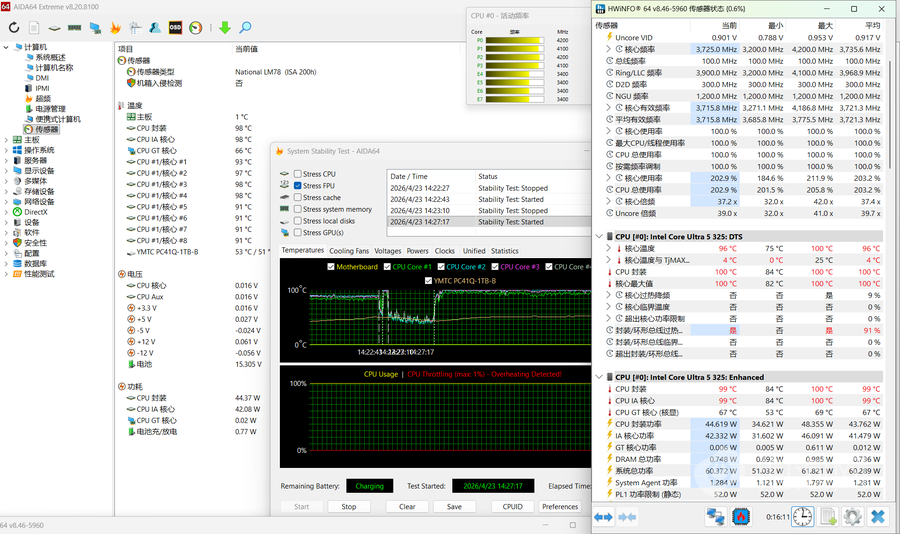Click the green download arrow update icon

(x=225, y=28)
